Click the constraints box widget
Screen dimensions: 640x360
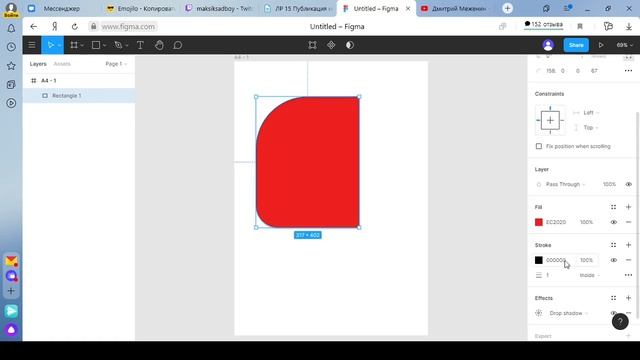550,120
